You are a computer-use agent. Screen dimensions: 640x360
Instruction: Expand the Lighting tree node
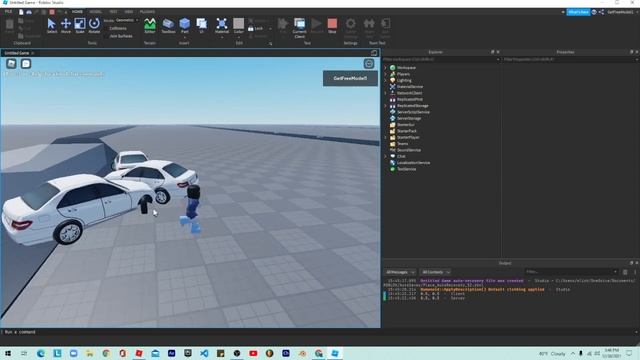[385, 80]
